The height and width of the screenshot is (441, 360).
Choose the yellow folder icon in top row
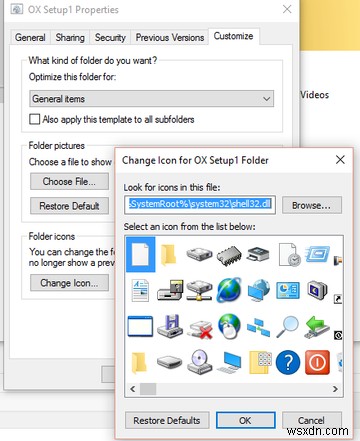click(x=168, y=255)
